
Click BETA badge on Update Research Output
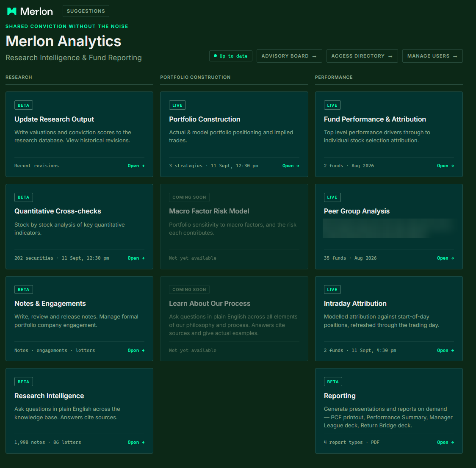[23, 105]
